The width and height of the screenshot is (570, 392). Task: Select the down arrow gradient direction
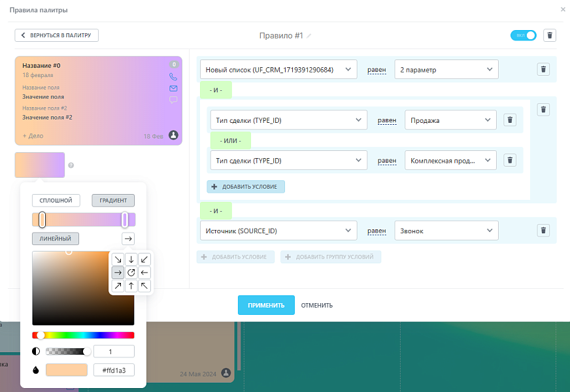point(131,259)
